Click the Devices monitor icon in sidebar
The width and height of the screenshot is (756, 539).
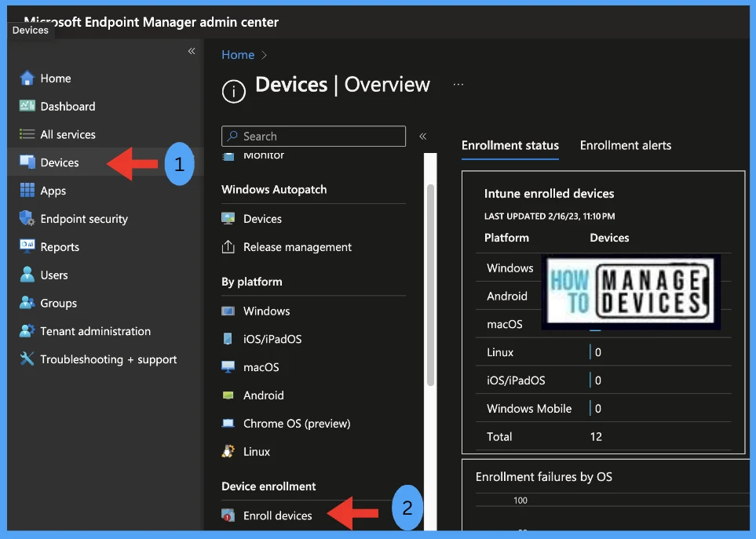click(x=27, y=162)
